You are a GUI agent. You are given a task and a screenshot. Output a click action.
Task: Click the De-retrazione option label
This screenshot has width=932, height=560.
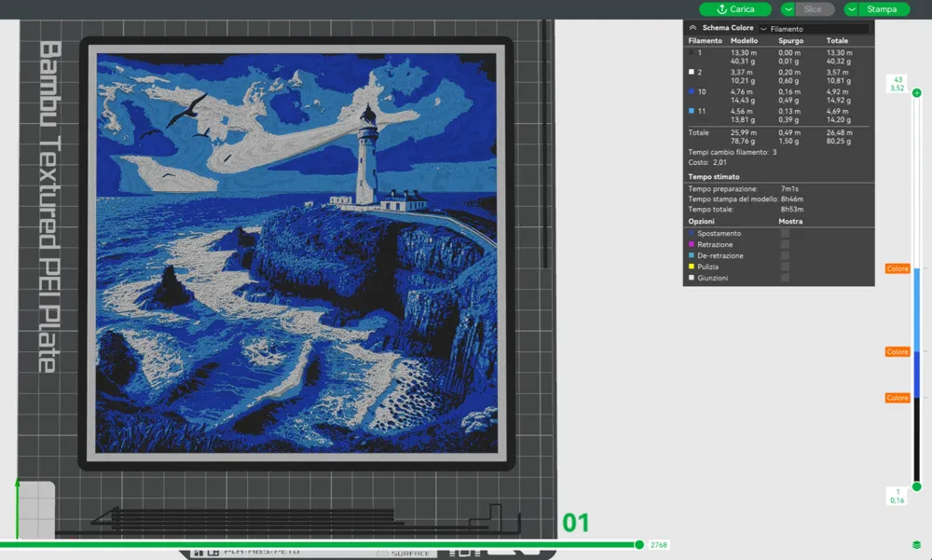(x=720, y=255)
